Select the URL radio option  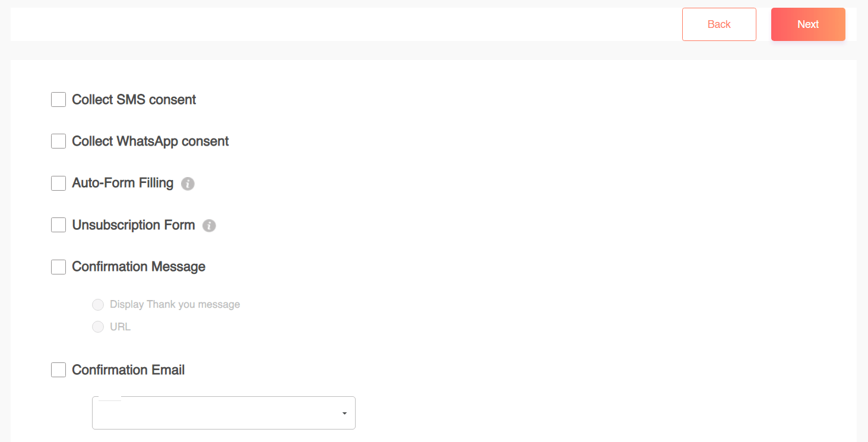(x=98, y=326)
